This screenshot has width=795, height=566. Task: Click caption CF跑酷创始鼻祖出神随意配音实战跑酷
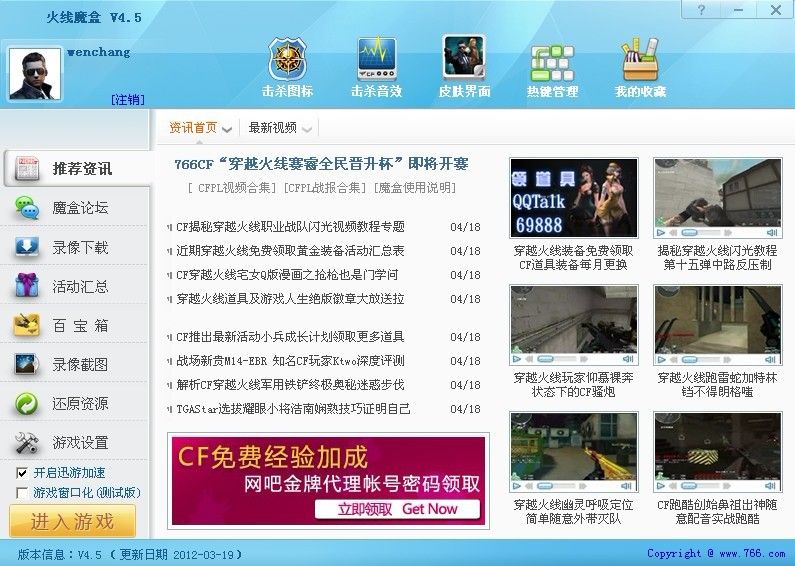pos(717,512)
